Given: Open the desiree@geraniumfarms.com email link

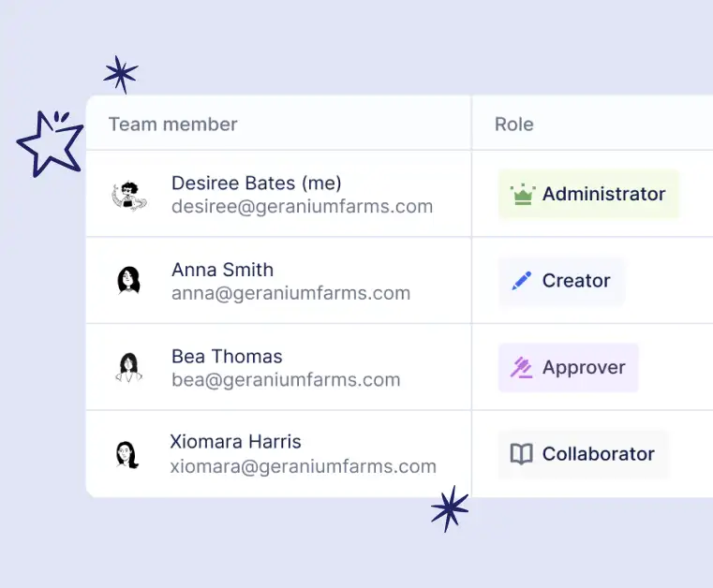Looking at the screenshot, I should tap(302, 207).
